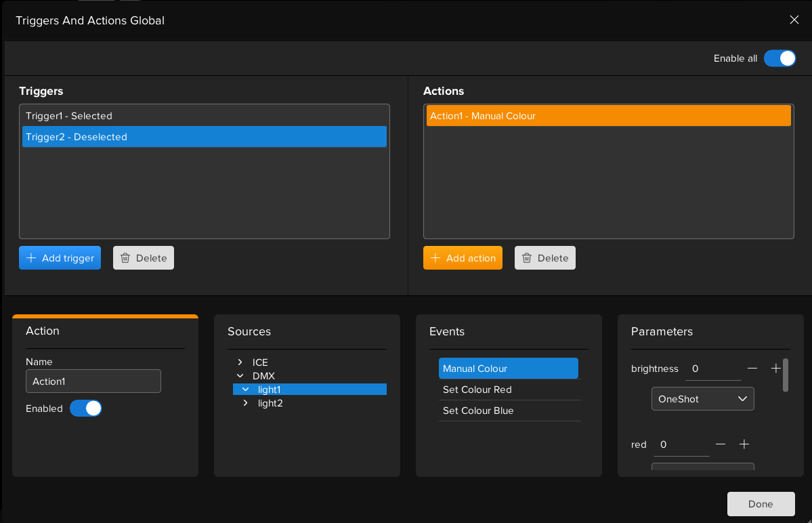Click the Parameters panel scrollbar

(x=786, y=375)
